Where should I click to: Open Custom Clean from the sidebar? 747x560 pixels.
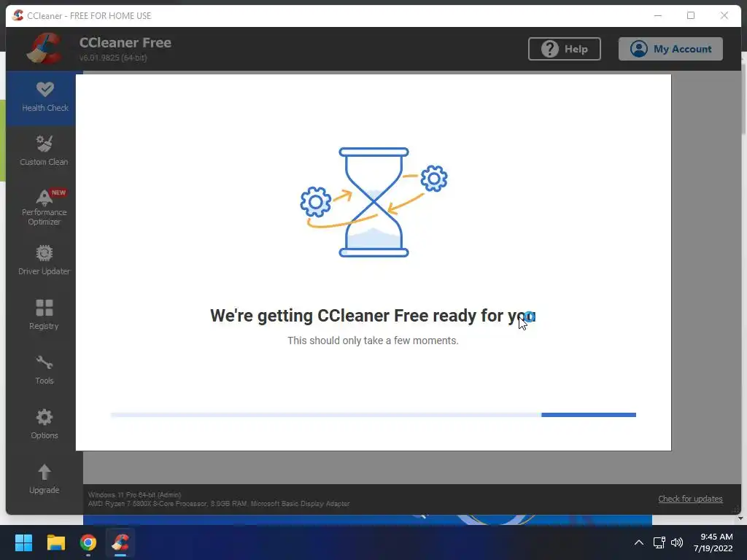point(44,150)
